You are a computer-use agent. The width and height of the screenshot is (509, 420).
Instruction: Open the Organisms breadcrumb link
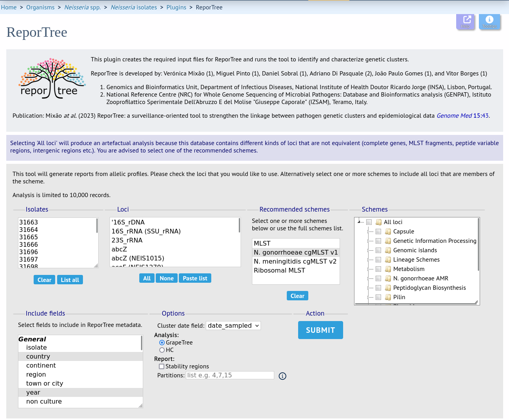40,7
